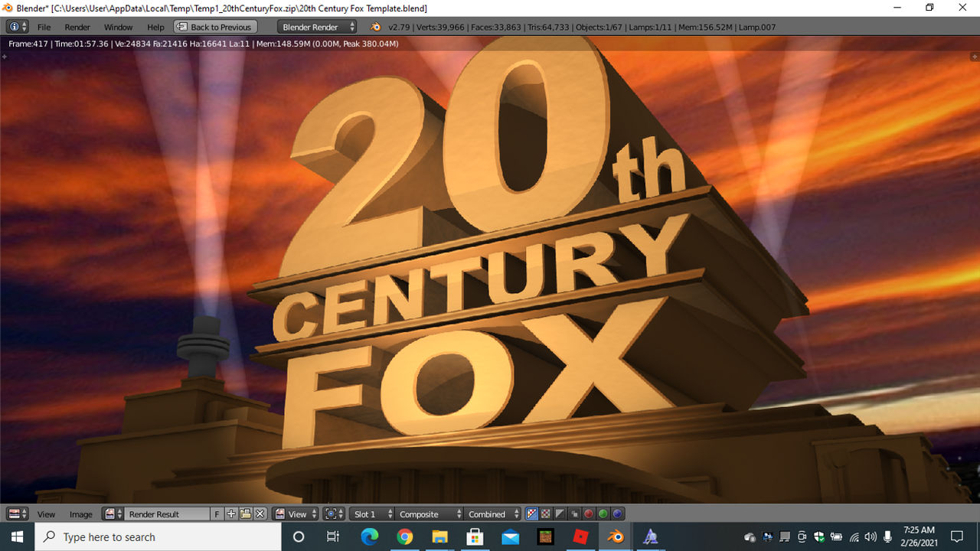Click the Frame:417 render status text
Image resolution: width=980 pixels, height=551 pixels.
pyautogui.click(x=204, y=44)
